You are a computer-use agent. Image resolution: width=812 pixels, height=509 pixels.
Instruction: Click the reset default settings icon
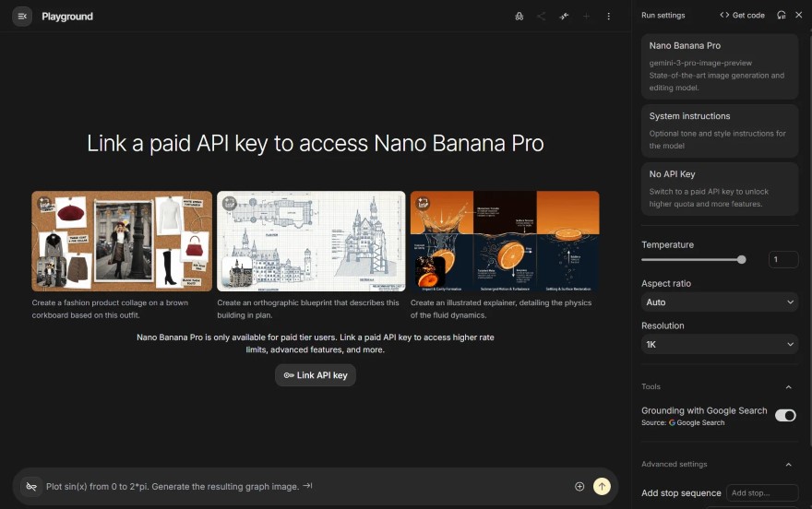pyautogui.click(x=781, y=16)
